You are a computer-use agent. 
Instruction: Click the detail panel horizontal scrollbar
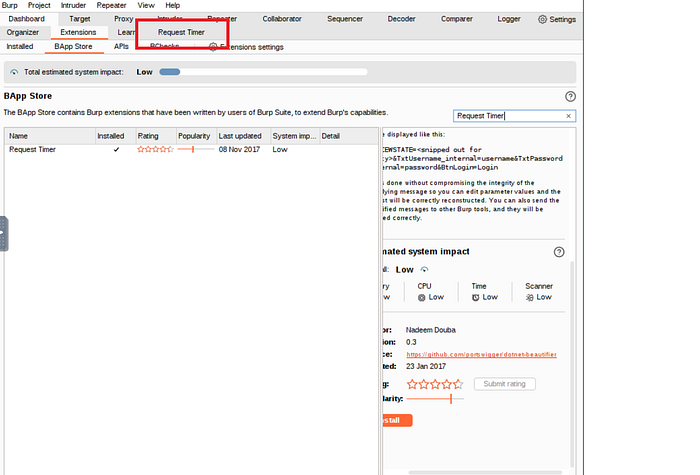coord(485,472)
